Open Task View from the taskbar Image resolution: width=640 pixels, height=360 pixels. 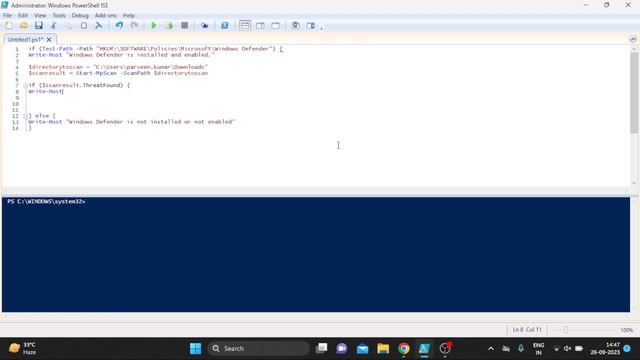pyautogui.click(x=322, y=349)
